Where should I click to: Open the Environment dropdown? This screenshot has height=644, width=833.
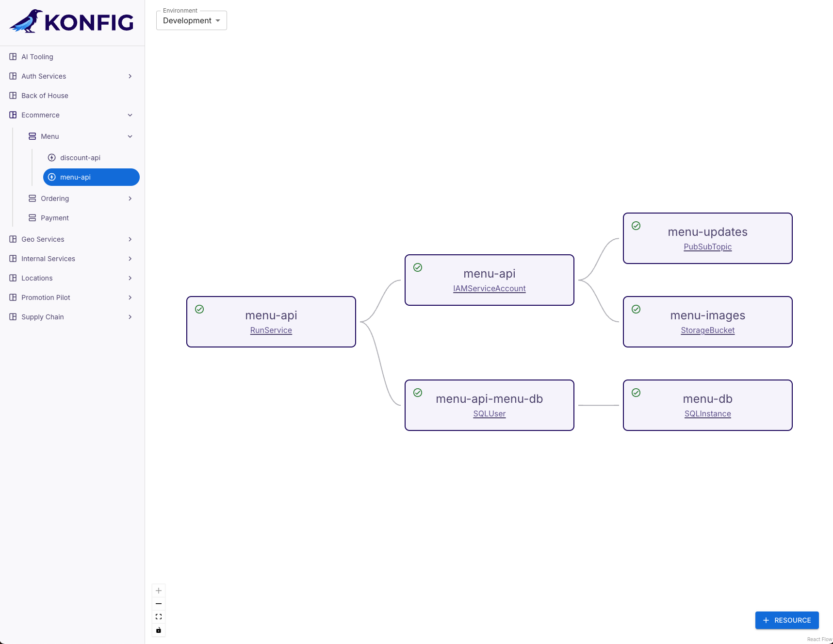click(x=192, y=20)
